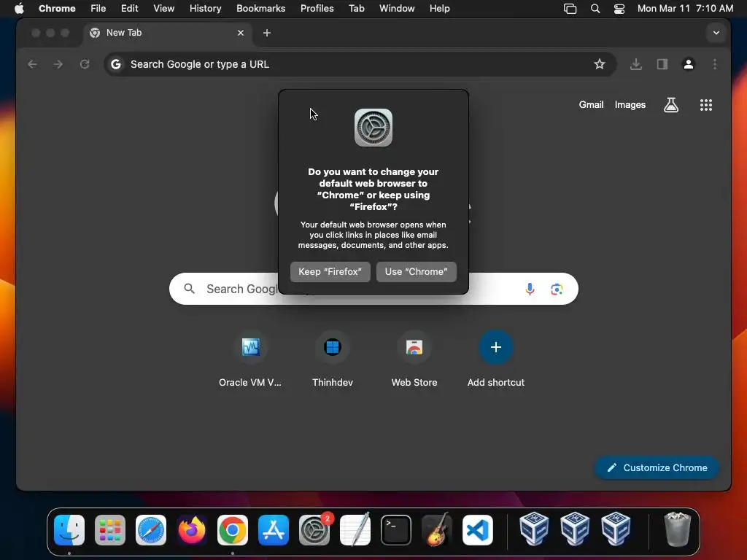This screenshot has height=560, width=747.
Task: Open the History menu
Action: 205,9
